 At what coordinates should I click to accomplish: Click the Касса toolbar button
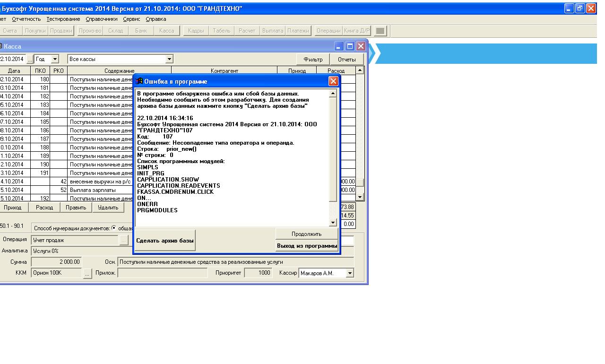tap(166, 31)
